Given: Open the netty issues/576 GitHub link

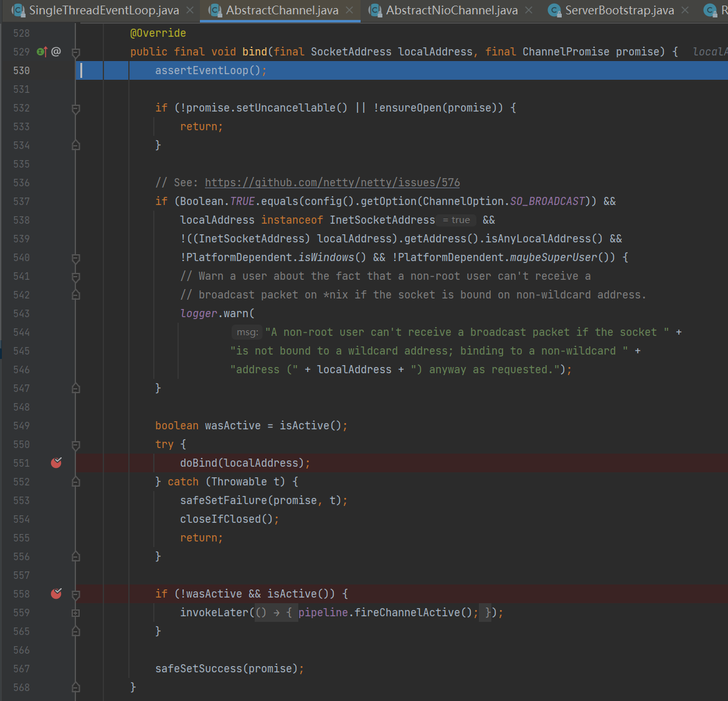Looking at the screenshot, I should (332, 183).
